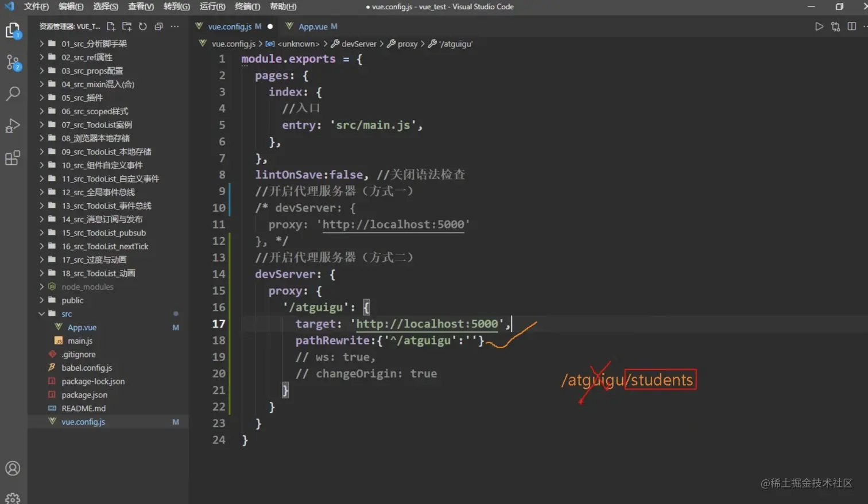Viewport: 868px width, 504px height.
Task: Open the Search view
Action: point(13,94)
